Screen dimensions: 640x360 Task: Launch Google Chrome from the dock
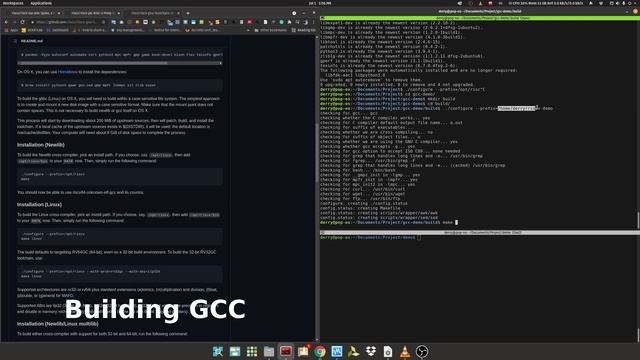(x=320, y=351)
